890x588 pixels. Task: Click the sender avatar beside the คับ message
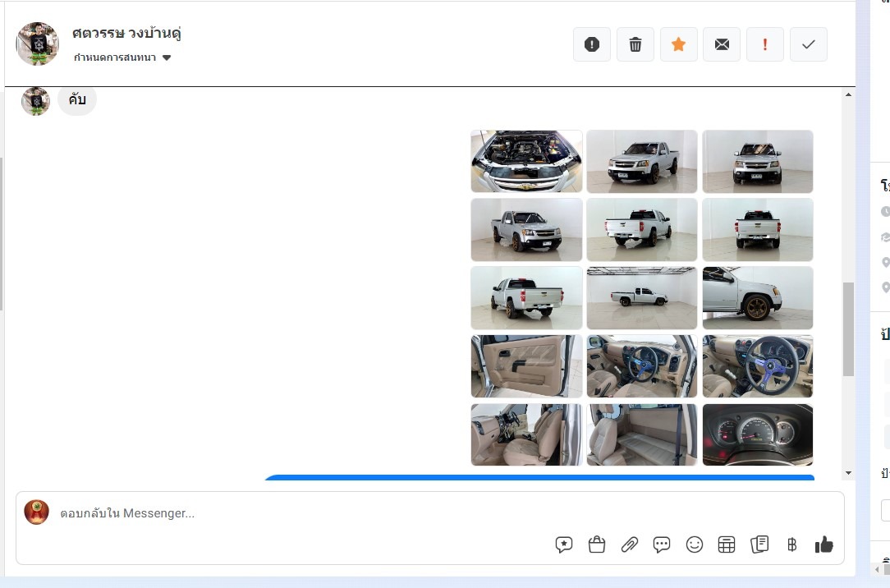[x=36, y=101]
